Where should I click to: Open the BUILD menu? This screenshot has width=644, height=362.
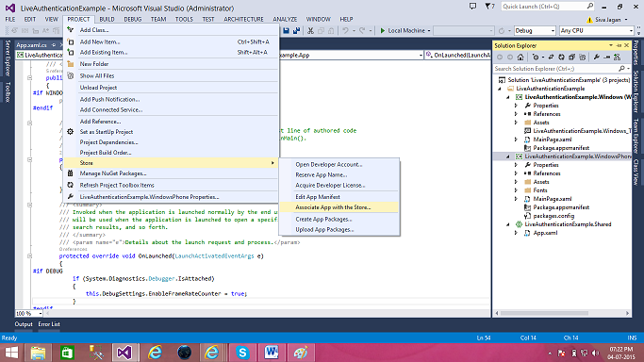pyautogui.click(x=107, y=19)
